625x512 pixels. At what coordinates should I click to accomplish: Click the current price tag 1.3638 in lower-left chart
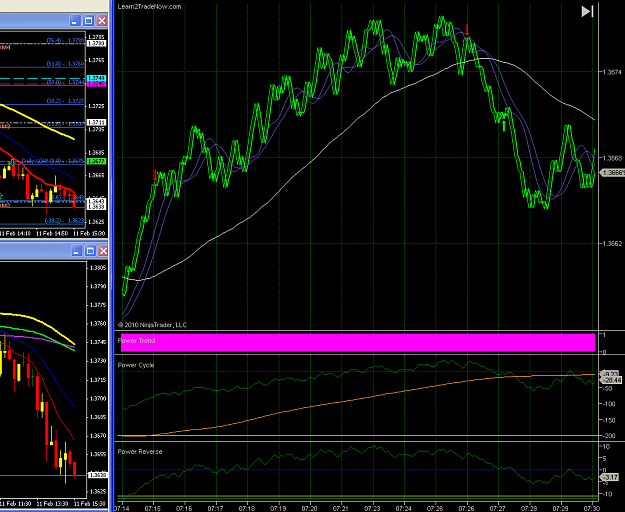pyautogui.click(x=97, y=475)
